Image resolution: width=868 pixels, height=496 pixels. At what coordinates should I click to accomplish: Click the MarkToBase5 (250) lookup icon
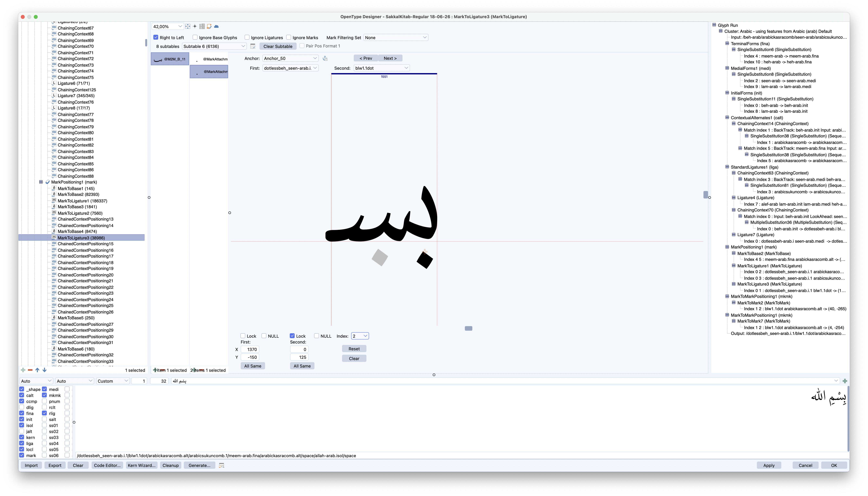[54, 318]
